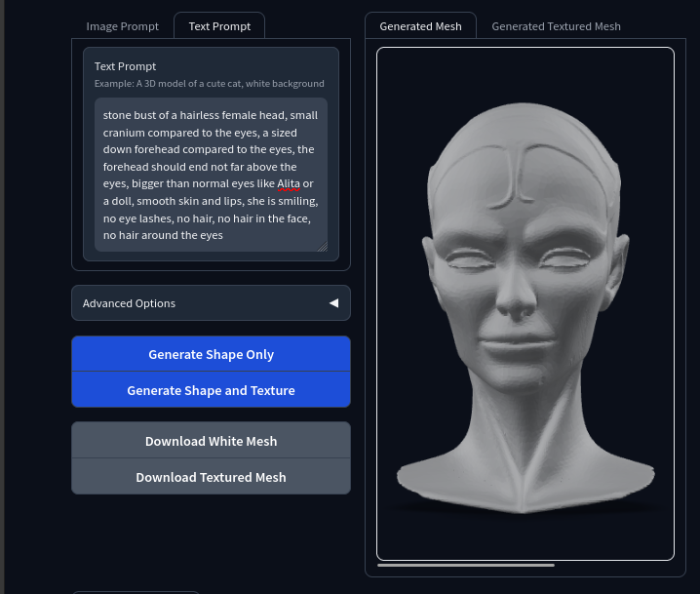Open the Generated Mesh tab

point(420,26)
